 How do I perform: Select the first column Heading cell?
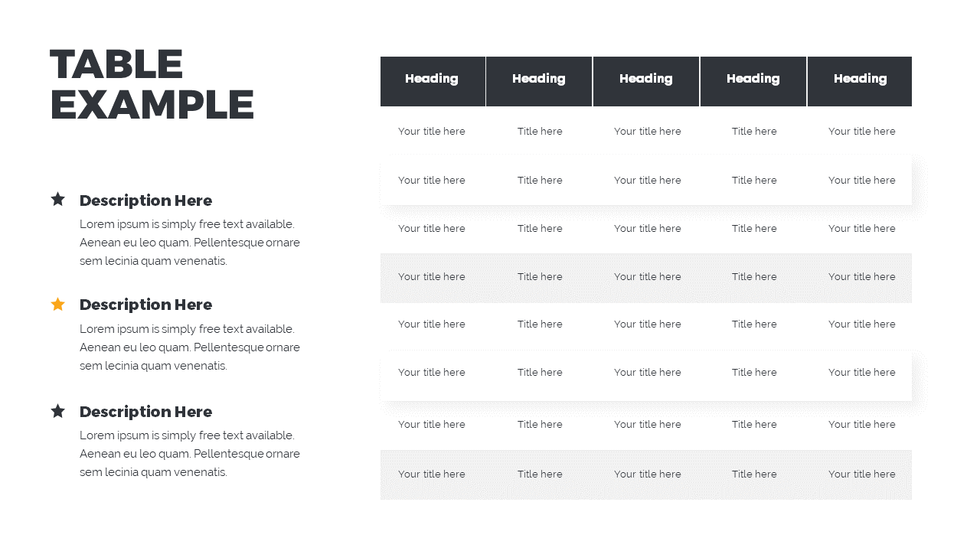point(432,79)
